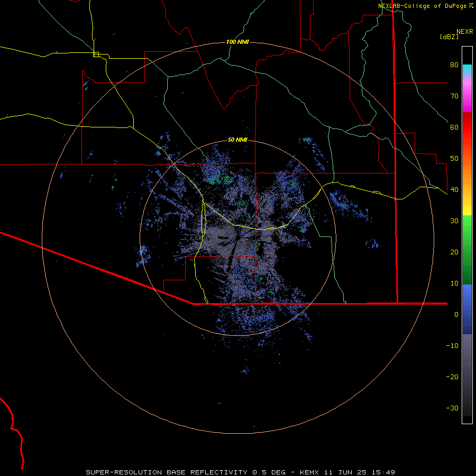Image resolution: width=476 pixels, height=476 pixels.
Task: Click the 70 dBZ scale value
Action: (x=454, y=96)
